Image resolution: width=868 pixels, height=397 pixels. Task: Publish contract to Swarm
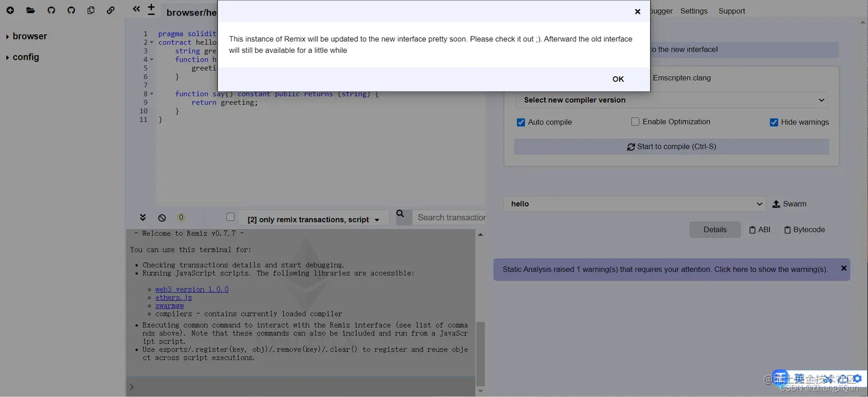pos(789,204)
